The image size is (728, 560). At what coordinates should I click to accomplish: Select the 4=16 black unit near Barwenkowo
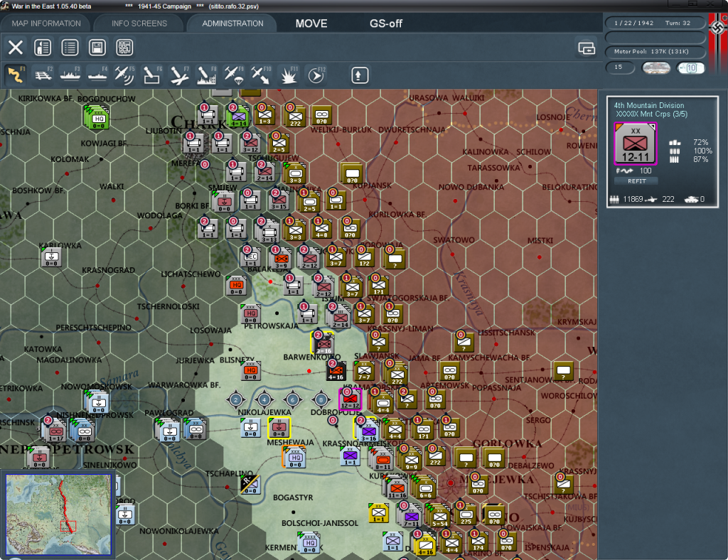[336, 371]
